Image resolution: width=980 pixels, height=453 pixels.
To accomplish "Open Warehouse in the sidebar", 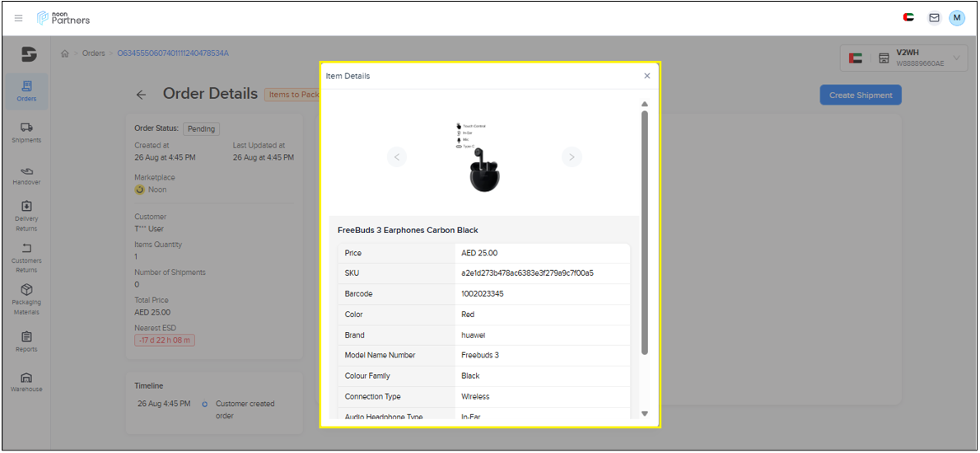I will coord(27,382).
